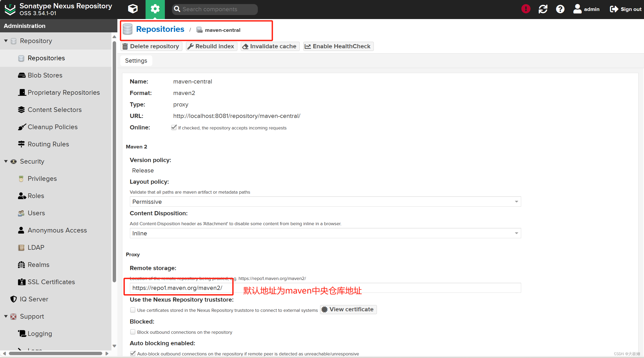Click Rebuild index button
The image size is (644, 358).
211,46
